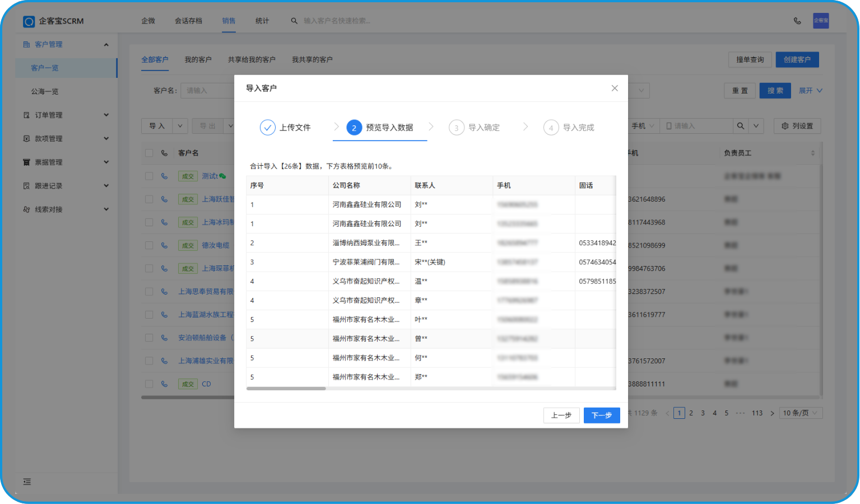Open the user avatar in top right
This screenshot has width=860, height=504.
click(x=821, y=21)
